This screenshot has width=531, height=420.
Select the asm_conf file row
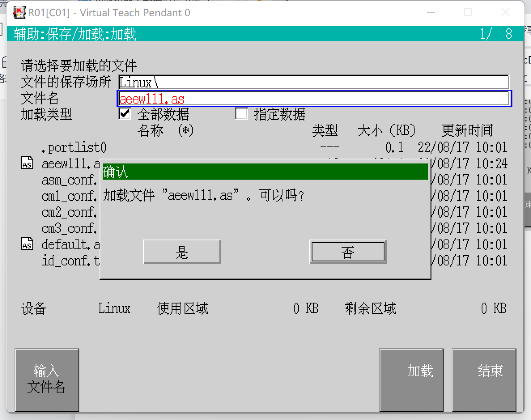point(69,180)
